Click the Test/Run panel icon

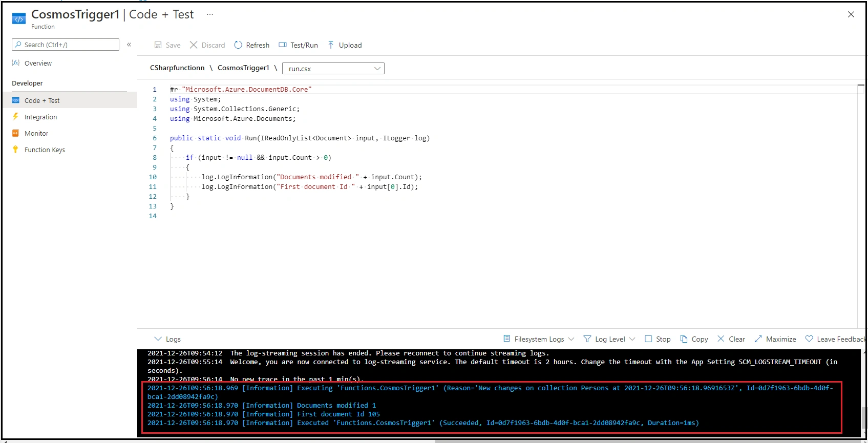[x=283, y=45]
